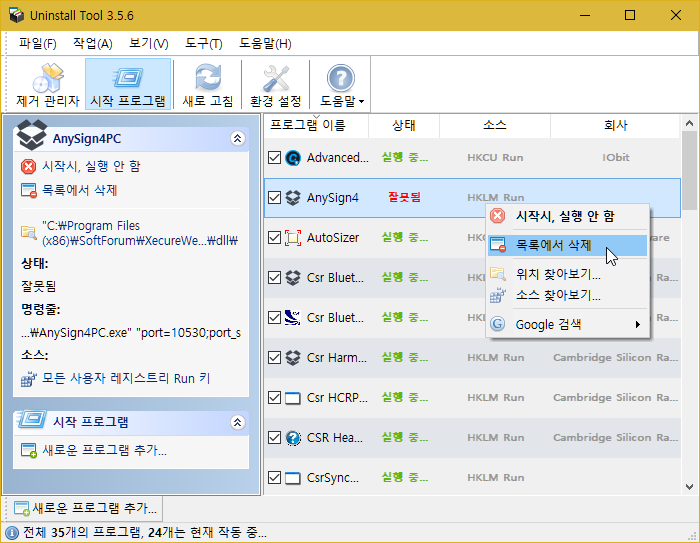Click bottom bar 새로운 프로그램 추가... button
The height and width of the screenshot is (543, 700).
[86, 508]
